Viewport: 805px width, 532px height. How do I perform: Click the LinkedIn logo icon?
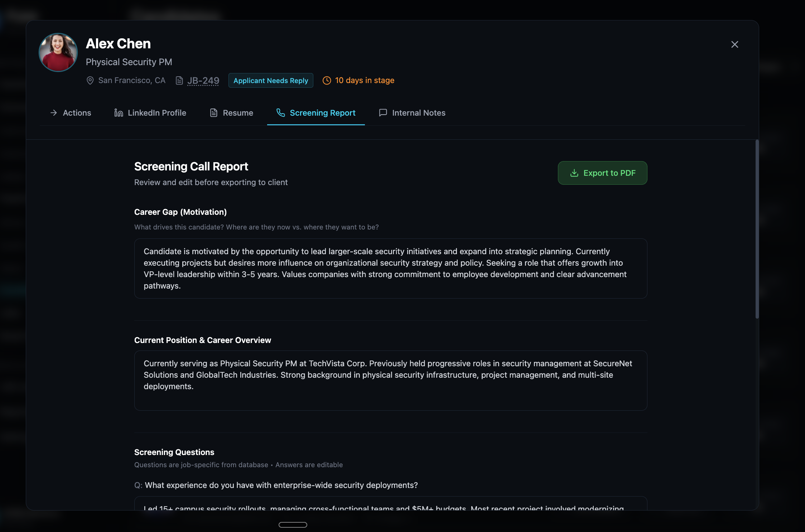(x=119, y=113)
